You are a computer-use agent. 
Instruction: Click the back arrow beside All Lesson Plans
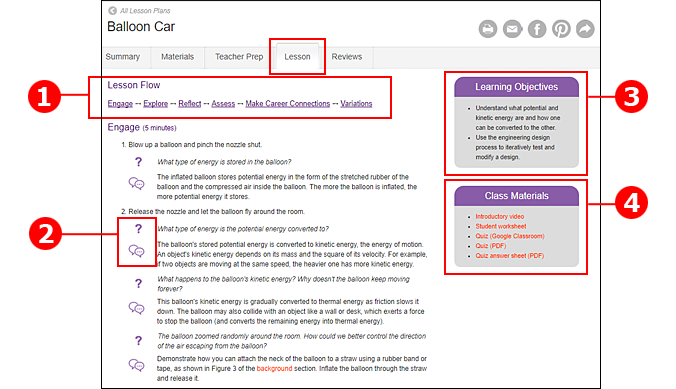pos(112,10)
